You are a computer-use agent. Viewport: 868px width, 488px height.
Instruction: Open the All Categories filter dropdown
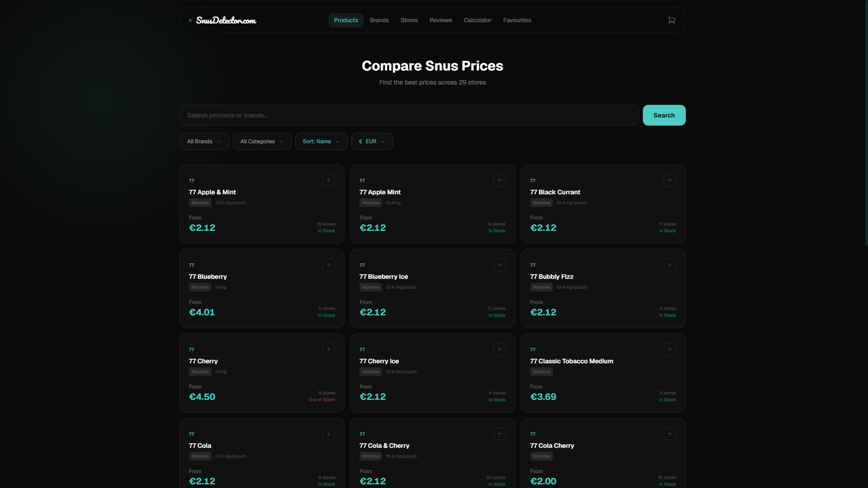262,141
